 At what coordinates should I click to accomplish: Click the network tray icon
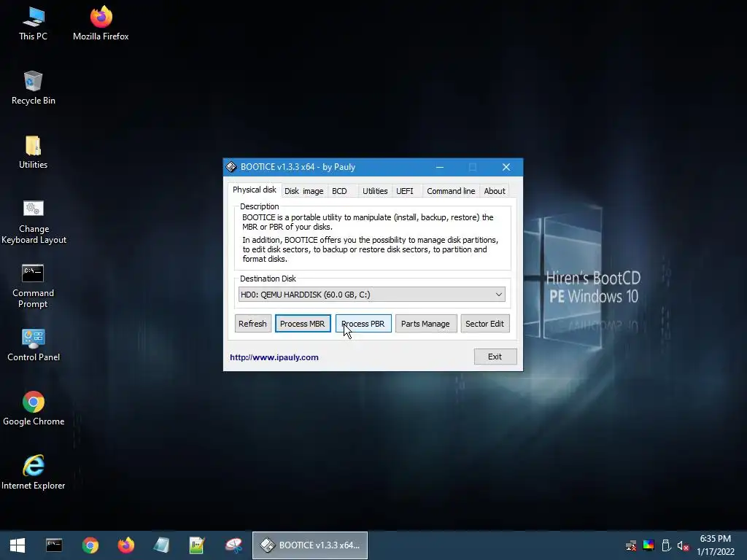pos(631,545)
